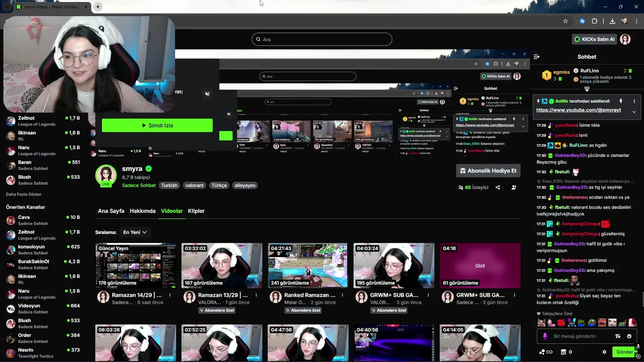Click KICKs Satın Al button
Image resolution: width=644 pixels, height=362 pixels.
(x=594, y=39)
